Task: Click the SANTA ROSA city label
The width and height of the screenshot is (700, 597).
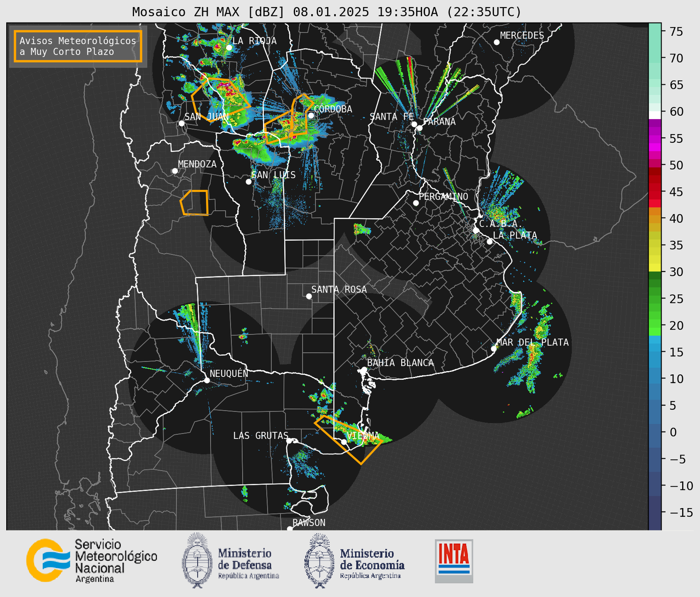Action: (x=339, y=289)
